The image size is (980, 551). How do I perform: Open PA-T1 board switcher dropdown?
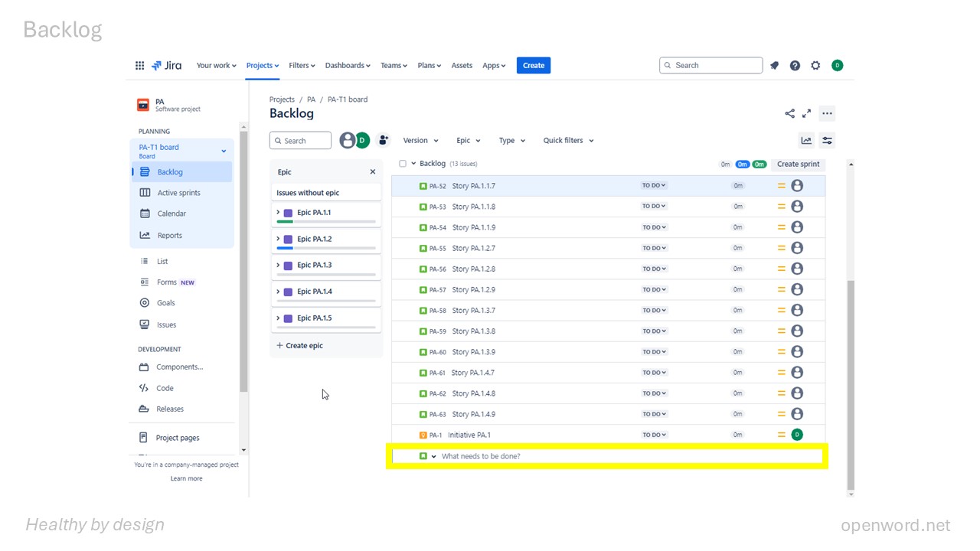tap(224, 152)
